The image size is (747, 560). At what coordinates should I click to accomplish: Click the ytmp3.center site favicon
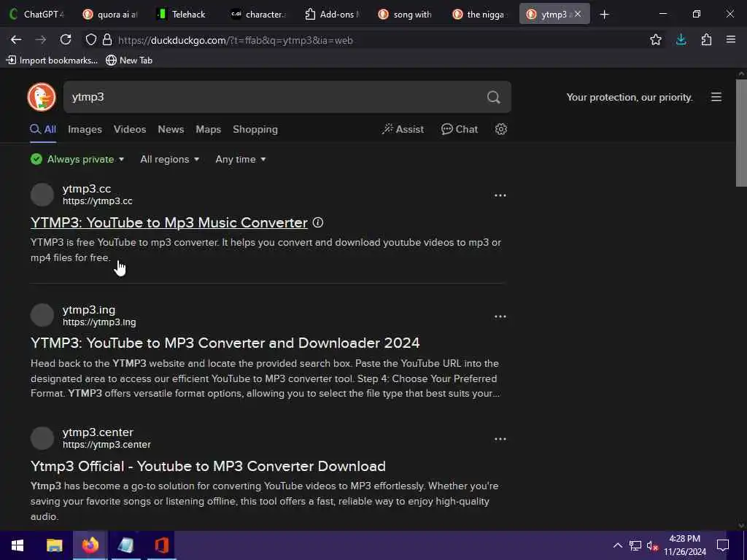42,438
